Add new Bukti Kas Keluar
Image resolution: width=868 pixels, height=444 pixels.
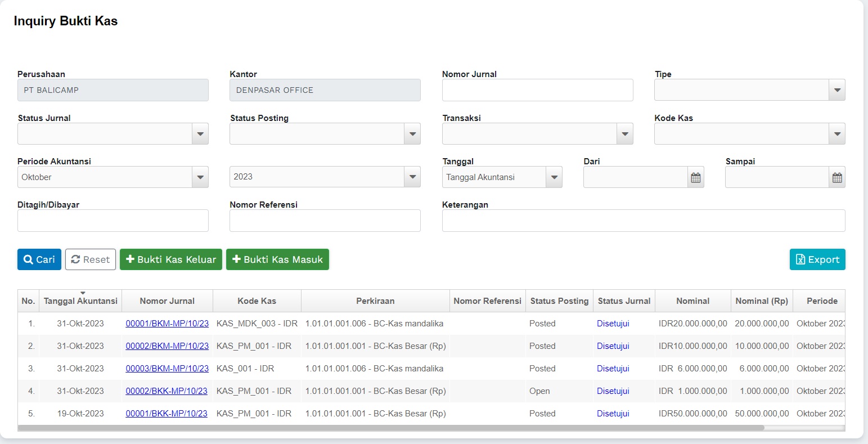click(x=171, y=259)
